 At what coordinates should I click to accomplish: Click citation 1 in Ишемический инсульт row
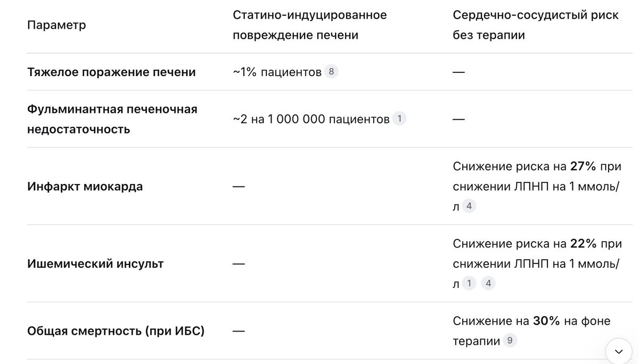tap(469, 283)
